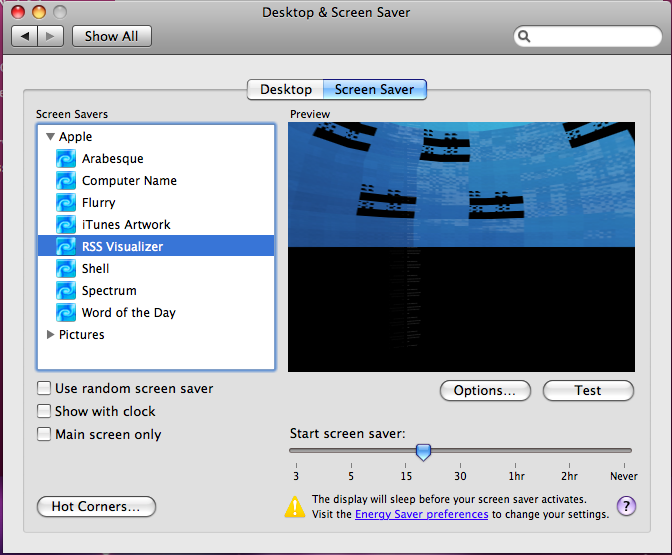Select Word of the Day in list
Viewport: 672px width, 555px height.
tap(129, 312)
